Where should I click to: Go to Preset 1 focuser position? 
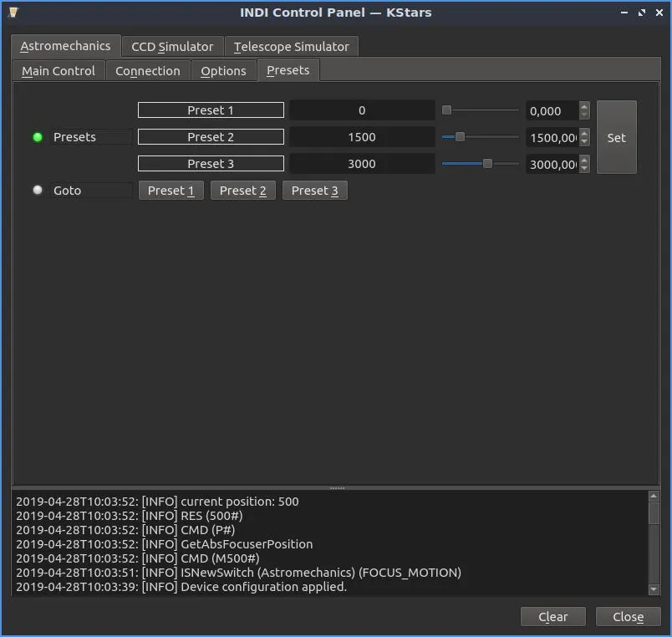tap(171, 191)
